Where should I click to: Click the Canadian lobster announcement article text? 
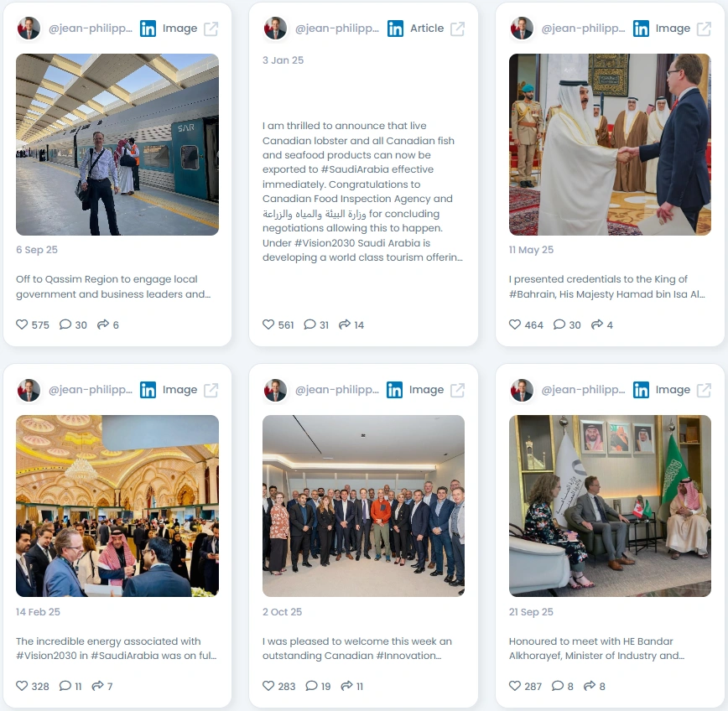pyautogui.click(x=362, y=191)
